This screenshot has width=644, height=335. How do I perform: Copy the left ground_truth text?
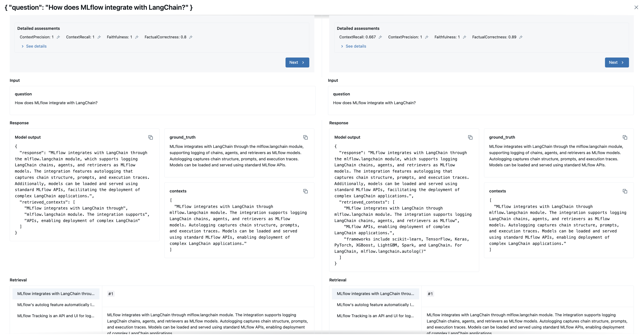pyautogui.click(x=305, y=137)
